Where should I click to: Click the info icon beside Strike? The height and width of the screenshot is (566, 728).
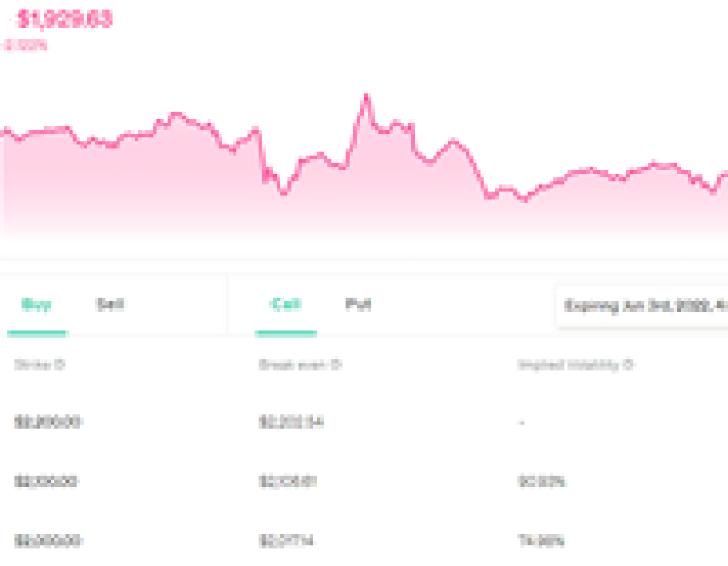59,366
